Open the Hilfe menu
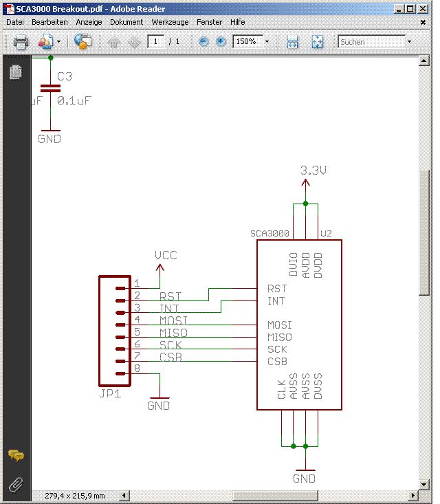The height and width of the screenshot is (504, 440). tap(237, 22)
